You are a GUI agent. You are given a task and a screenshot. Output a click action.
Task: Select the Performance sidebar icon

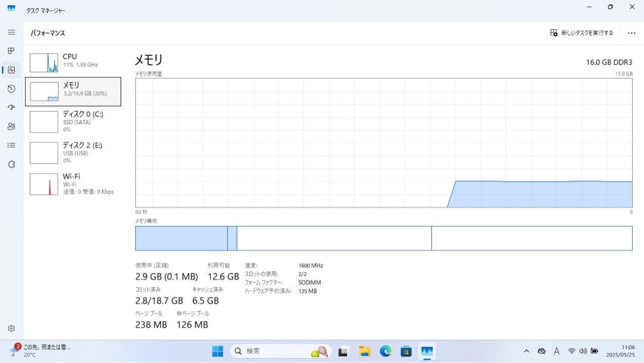coord(10,70)
